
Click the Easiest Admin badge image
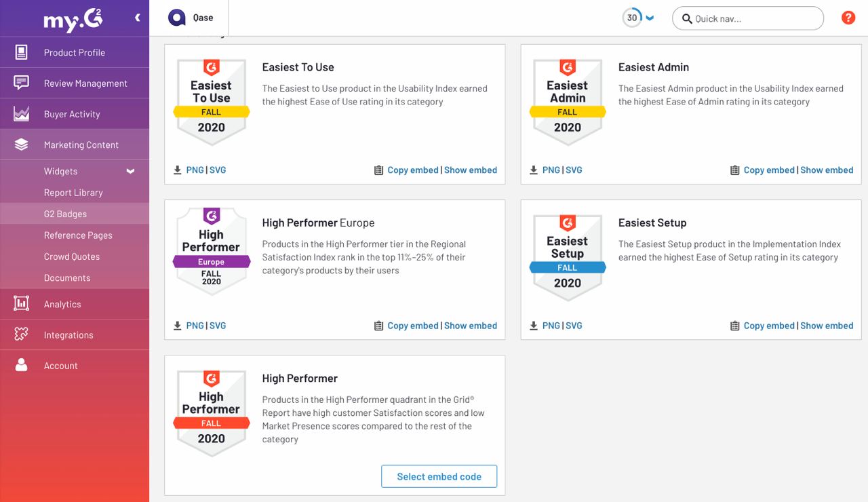click(x=568, y=102)
